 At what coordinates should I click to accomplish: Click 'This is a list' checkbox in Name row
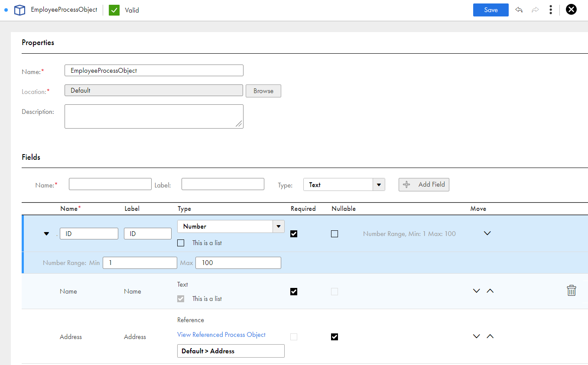point(181,299)
